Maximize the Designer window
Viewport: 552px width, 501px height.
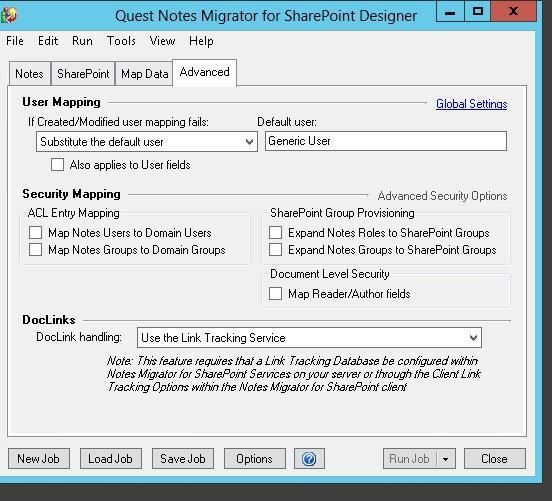[x=478, y=12]
